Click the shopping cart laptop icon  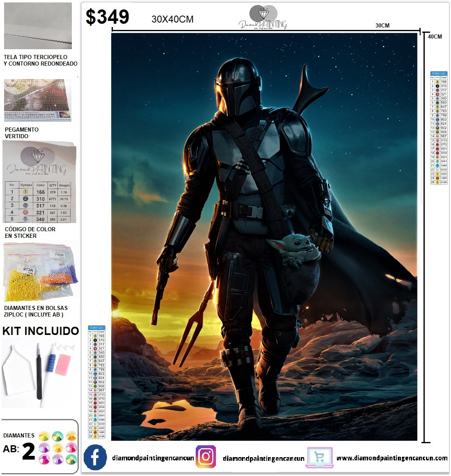pos(319,457)
